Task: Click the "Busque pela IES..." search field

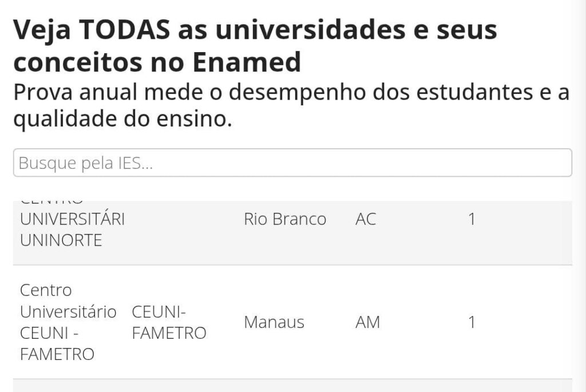Action: pos(292,163)
